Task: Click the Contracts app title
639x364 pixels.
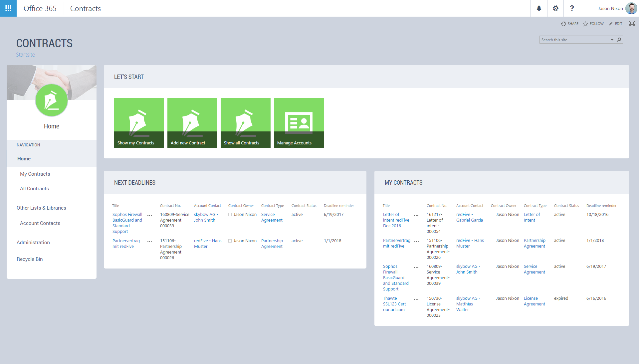Action: (86, 8)
